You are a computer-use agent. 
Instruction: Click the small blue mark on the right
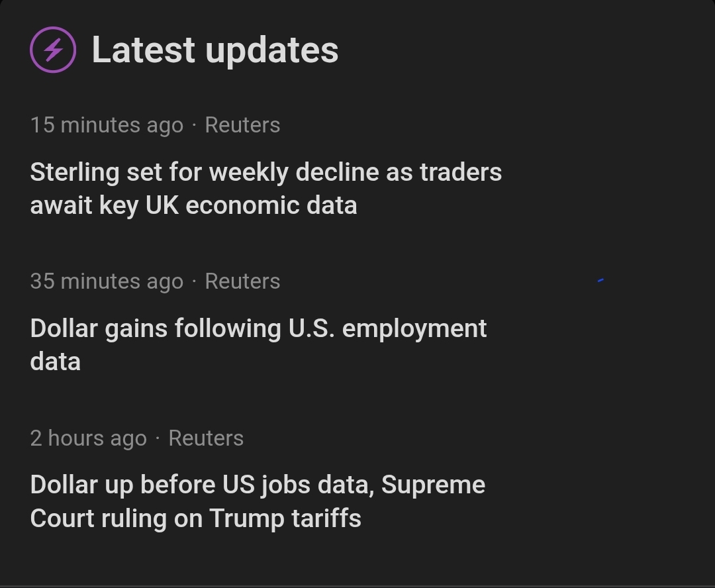600,281
